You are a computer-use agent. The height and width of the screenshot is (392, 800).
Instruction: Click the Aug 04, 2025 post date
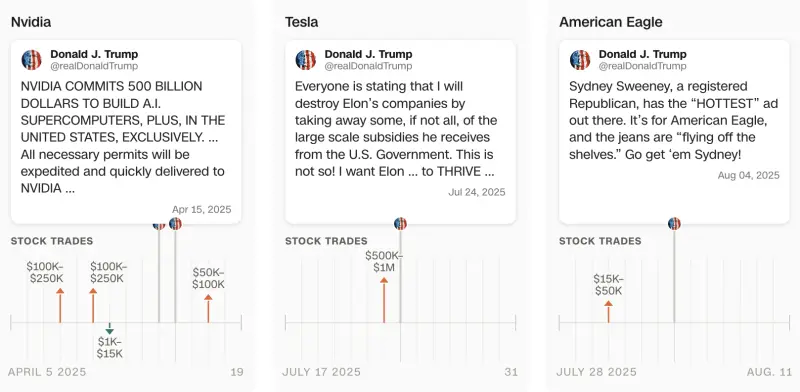click(748, 175)
